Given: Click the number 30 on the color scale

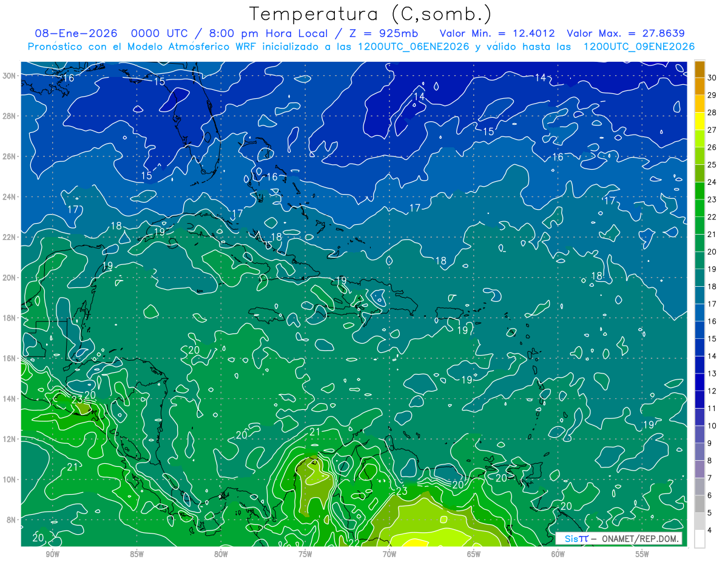Looking at the screenshot, I should coord(712,76).
